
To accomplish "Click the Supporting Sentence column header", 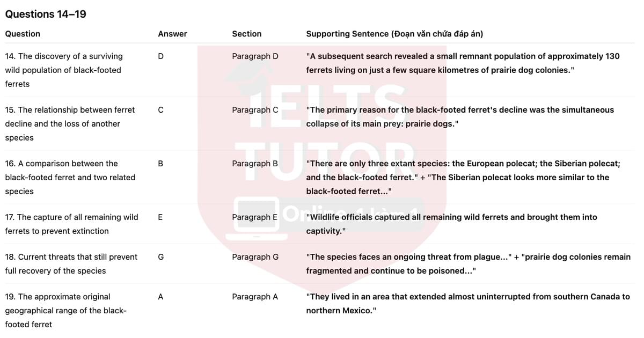I will [x=394, y=34].
